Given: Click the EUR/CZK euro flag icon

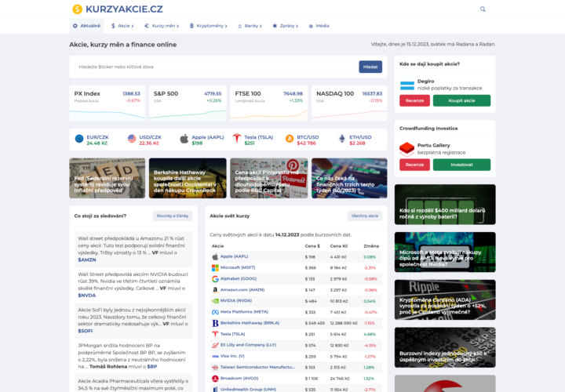Looking at the screenshot, I should [79, 139].
